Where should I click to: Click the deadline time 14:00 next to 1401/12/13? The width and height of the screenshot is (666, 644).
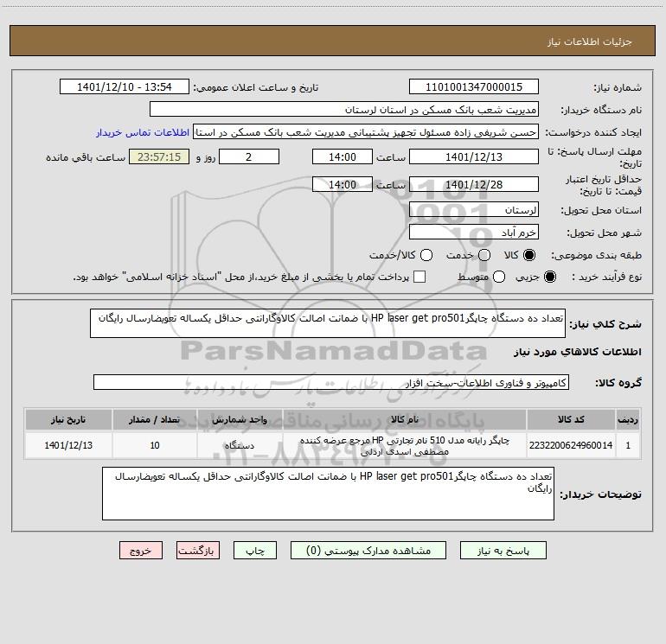tap(343, 156)
